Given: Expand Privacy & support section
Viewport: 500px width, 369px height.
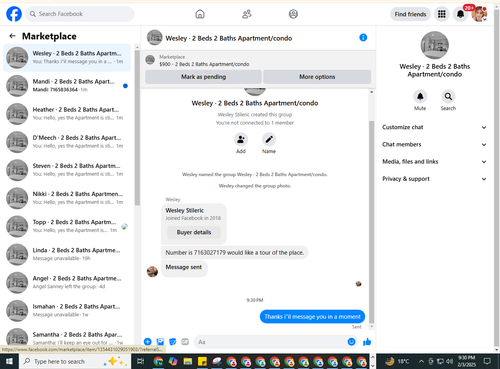Looking at the screenshot, I should pos(434,179).
